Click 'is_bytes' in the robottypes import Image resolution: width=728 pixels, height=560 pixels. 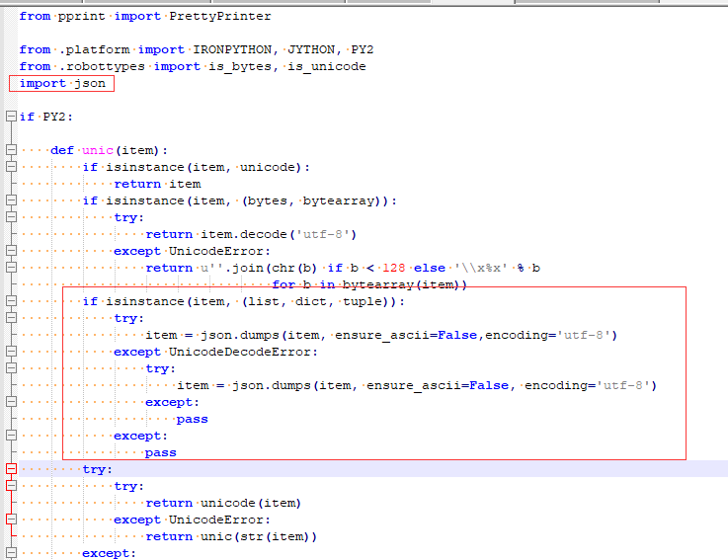point(240,66)
